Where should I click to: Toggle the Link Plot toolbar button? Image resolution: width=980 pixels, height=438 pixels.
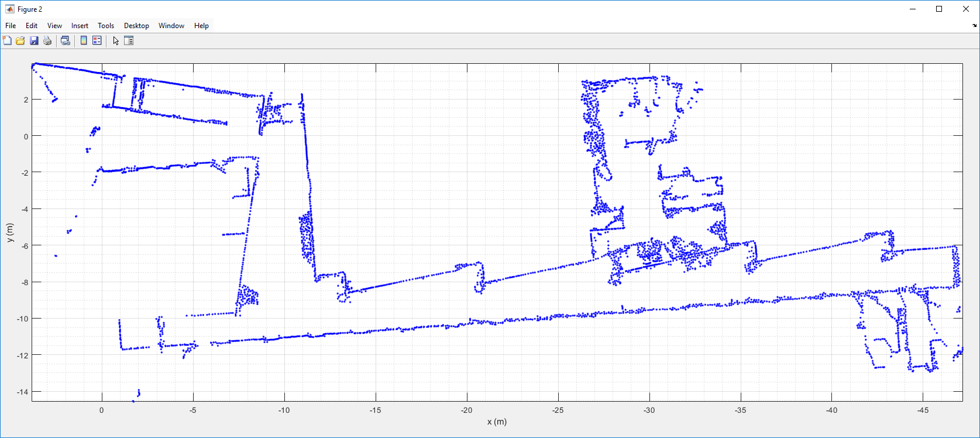coord(66,40)
